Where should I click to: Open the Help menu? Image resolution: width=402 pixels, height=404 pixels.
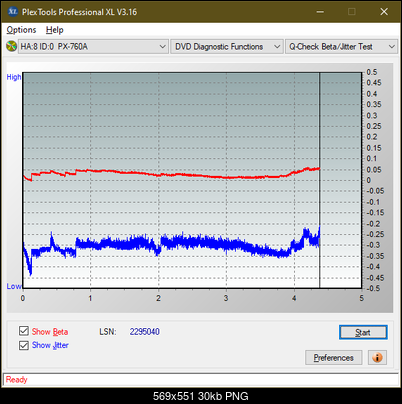point(55,30)
